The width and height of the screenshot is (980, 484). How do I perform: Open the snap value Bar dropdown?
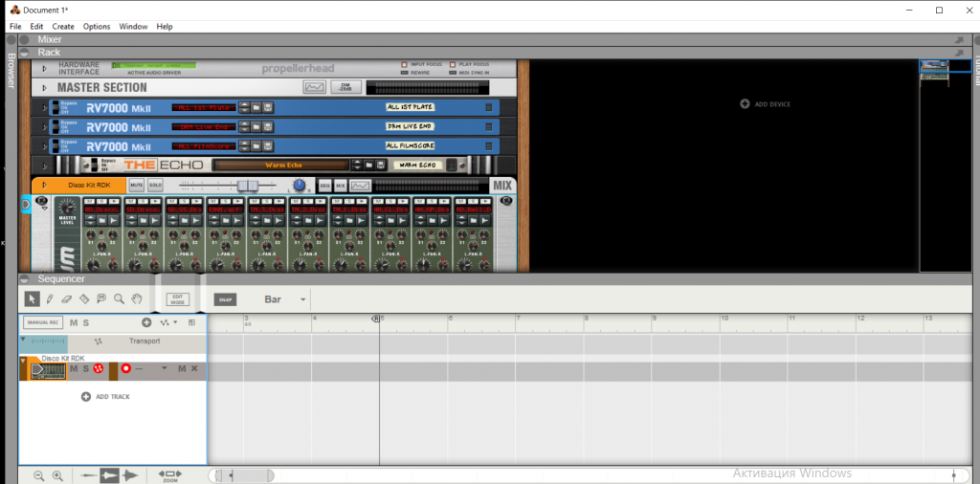303,299
